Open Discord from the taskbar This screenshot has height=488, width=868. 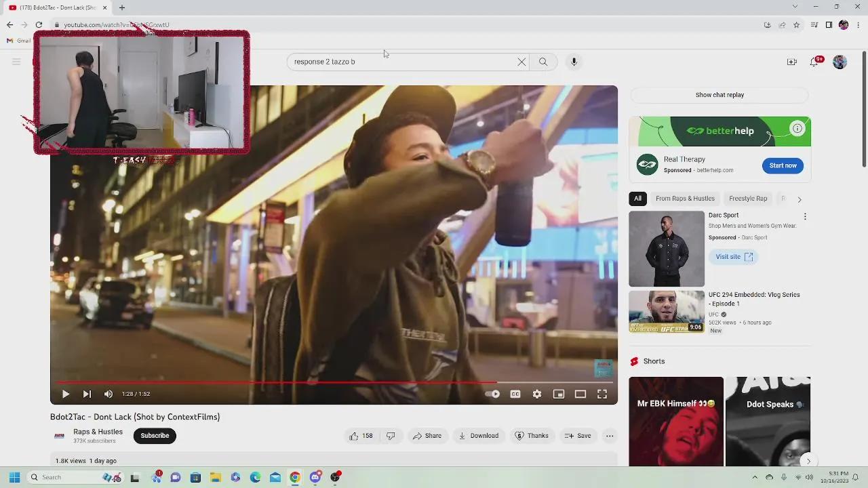click(x=315, y=477)
